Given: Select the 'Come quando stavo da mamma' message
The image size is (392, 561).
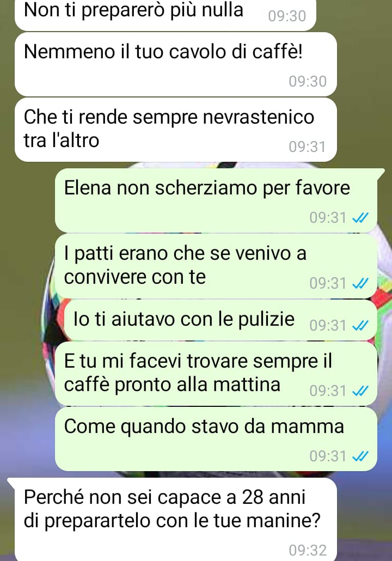Looking at the screenshot, I should [216, 439].
